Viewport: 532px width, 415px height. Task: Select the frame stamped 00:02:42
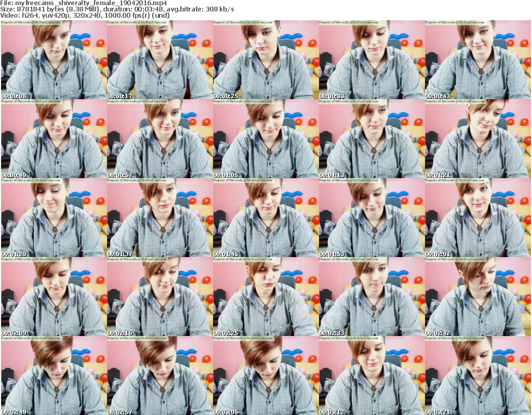(x=478, y=297)
